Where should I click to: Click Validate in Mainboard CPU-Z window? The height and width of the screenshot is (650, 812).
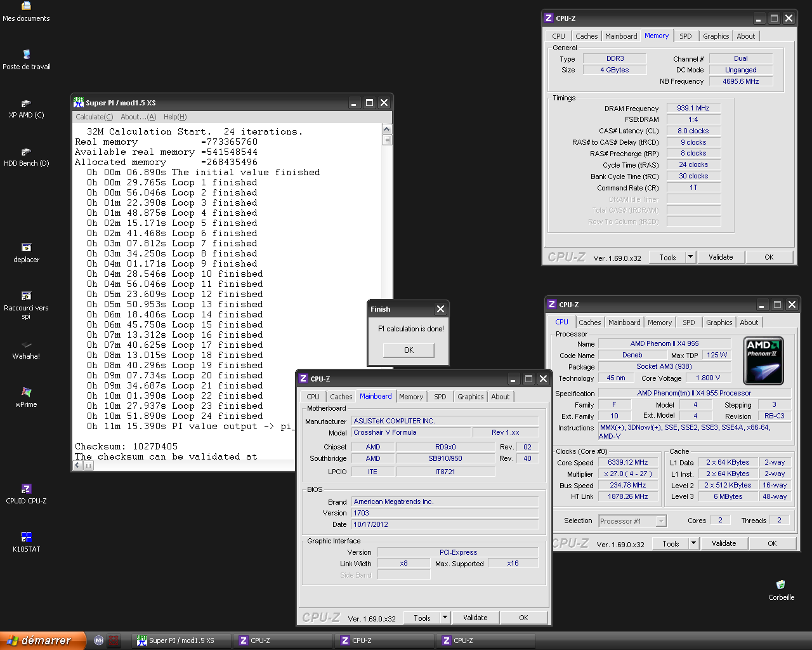pos(475,618)
